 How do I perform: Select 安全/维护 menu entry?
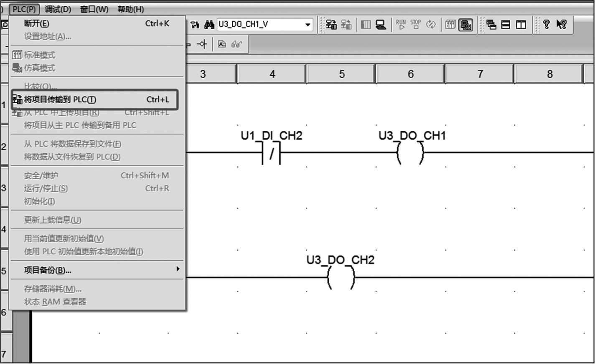point(97,176)
